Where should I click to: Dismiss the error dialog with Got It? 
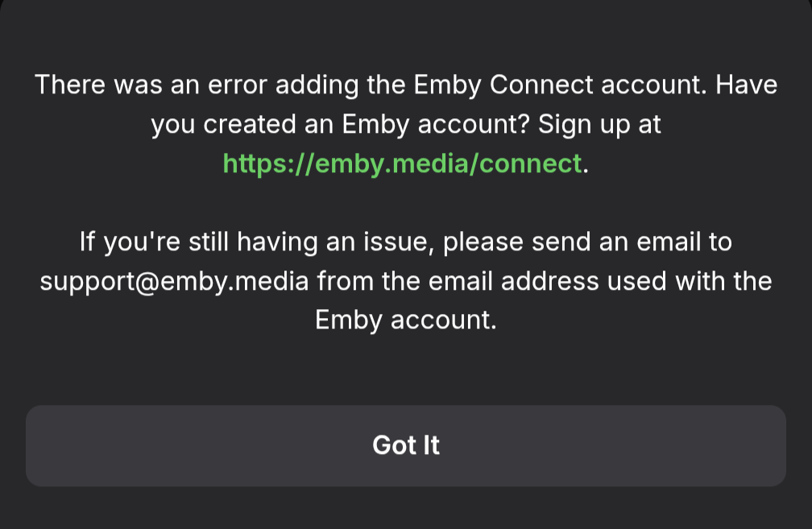(x=405, y=445)
